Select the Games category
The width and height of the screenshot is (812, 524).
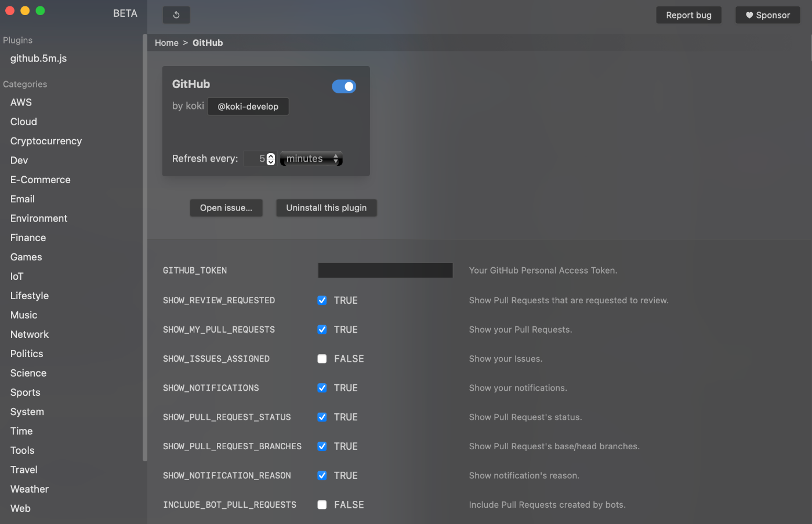[26, 257]
